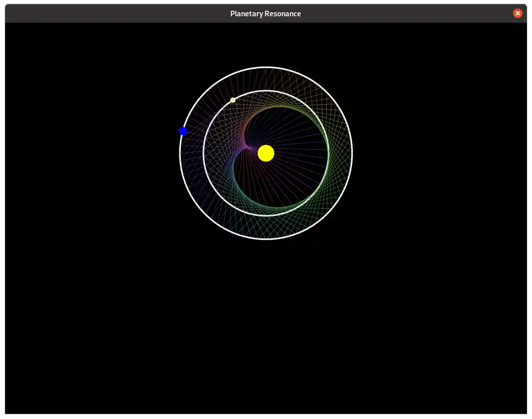Click the bottom arc of the inner orbit
532x419 pixels.
[265, 214]
